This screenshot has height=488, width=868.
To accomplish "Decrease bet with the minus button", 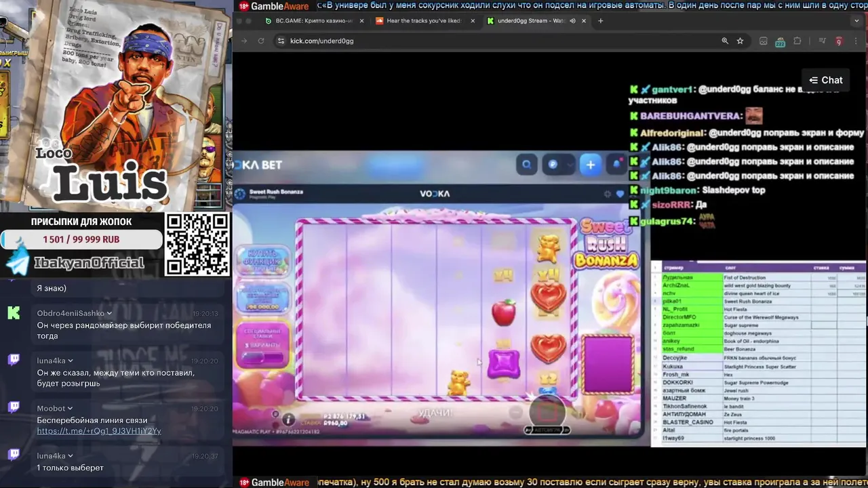I will [516, 412].
